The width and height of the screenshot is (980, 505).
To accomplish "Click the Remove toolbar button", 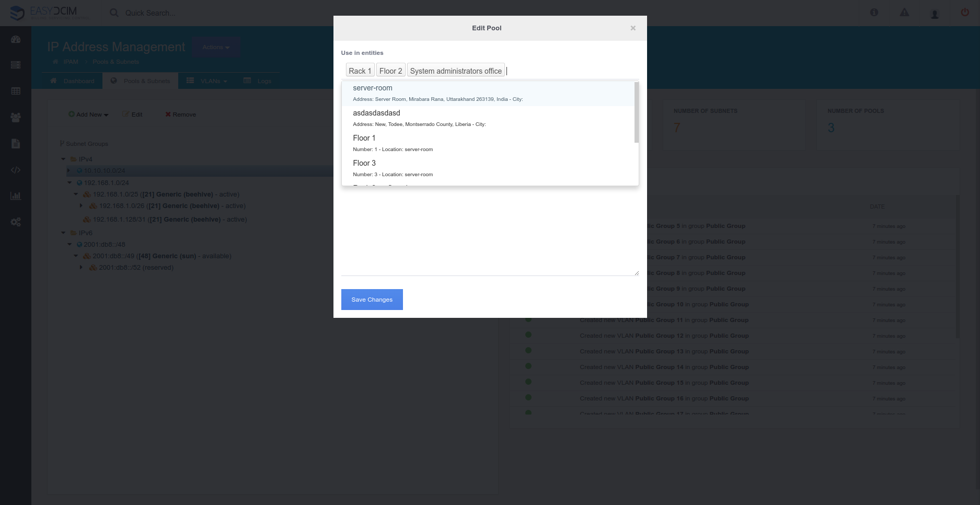I will pos(181,114).
